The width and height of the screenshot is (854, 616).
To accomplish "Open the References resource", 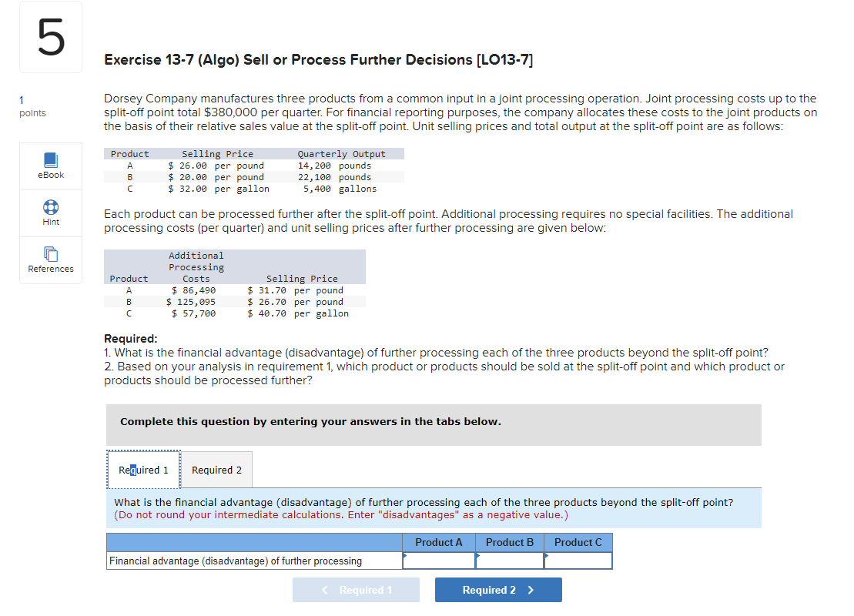I will (51, 259).
